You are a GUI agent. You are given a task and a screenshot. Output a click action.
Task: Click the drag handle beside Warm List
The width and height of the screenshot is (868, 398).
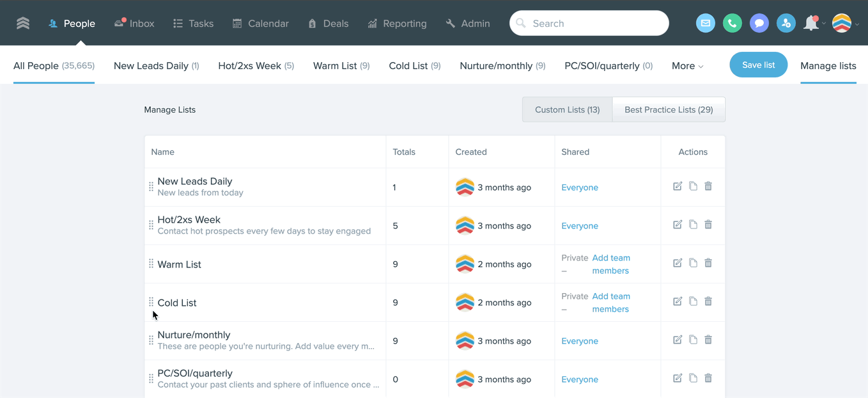click(150, 264)
